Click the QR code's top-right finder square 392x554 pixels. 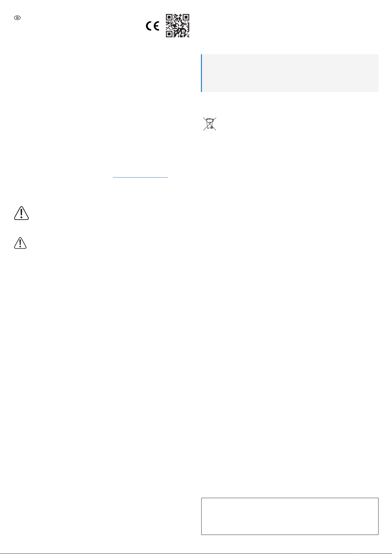(x=186, y=17)
